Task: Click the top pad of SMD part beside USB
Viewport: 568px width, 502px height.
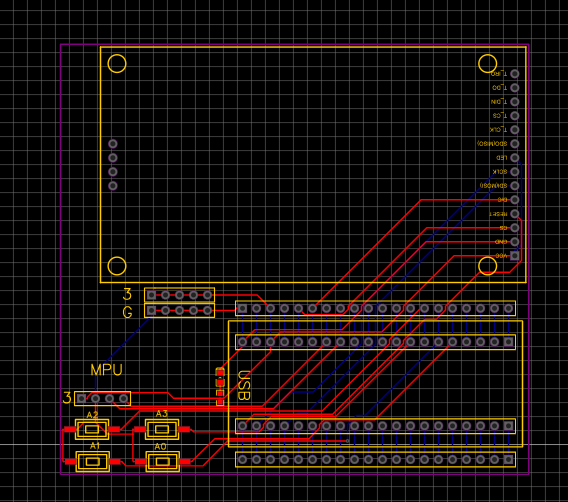Action: tap(220, 372)
